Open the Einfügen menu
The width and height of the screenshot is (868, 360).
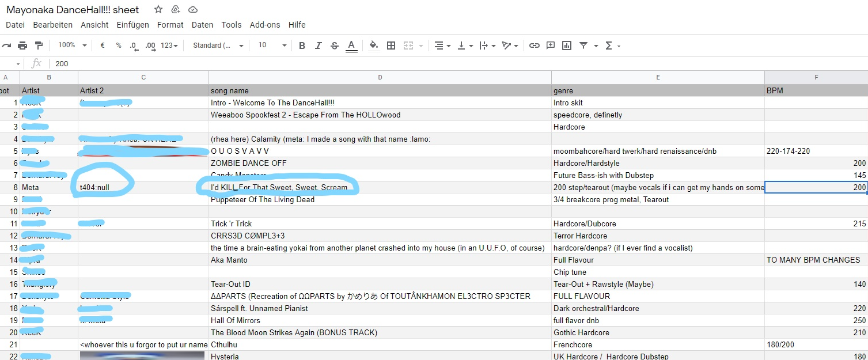pos(132,25)
